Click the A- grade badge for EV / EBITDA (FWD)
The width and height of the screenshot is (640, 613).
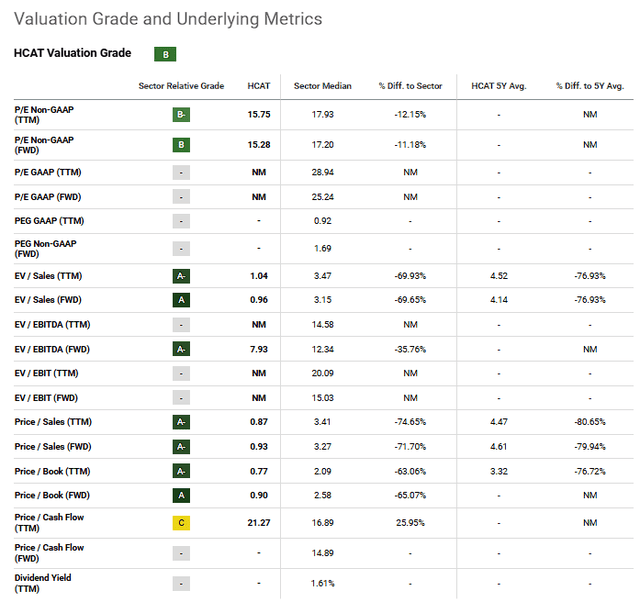[181, 347]
